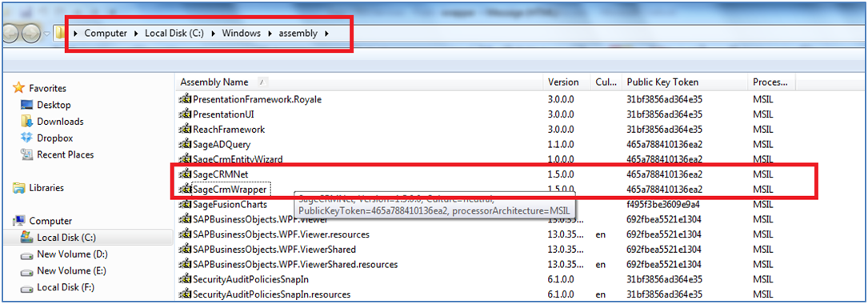Viewport: 868px width, 304px height.
Task: Select SAPBusinessObjects.WPF.ViewerShared assembly row
Action: pyautogui.click(x=487, y=249)
